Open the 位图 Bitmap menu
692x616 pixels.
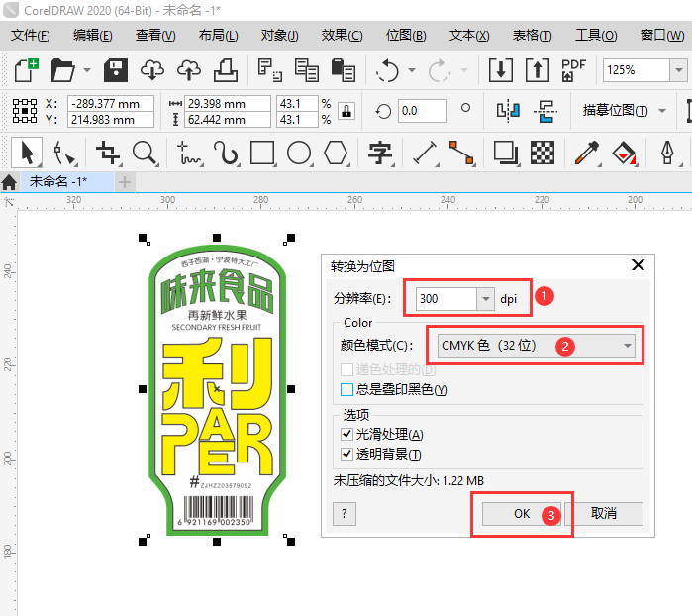click(x=406, y=35)
